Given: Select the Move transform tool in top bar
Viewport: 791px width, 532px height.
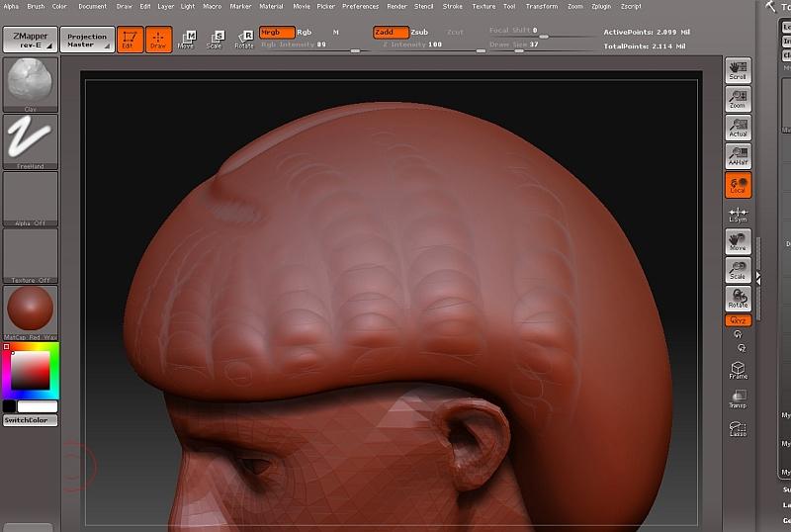Looking at the screenshot, I should [186, 40].
